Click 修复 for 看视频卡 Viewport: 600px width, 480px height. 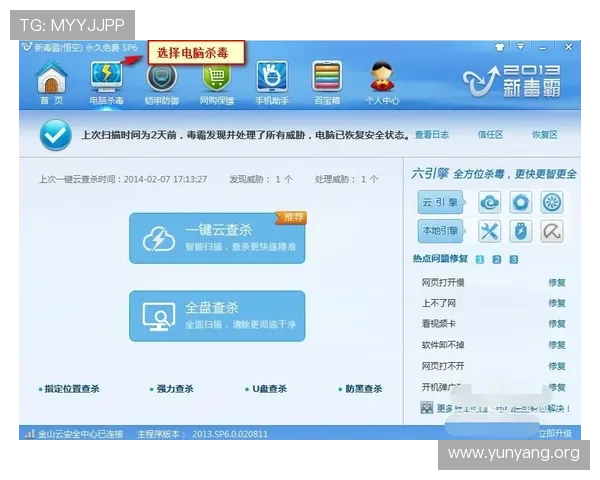pyautogui.click(x=557, y=324)
